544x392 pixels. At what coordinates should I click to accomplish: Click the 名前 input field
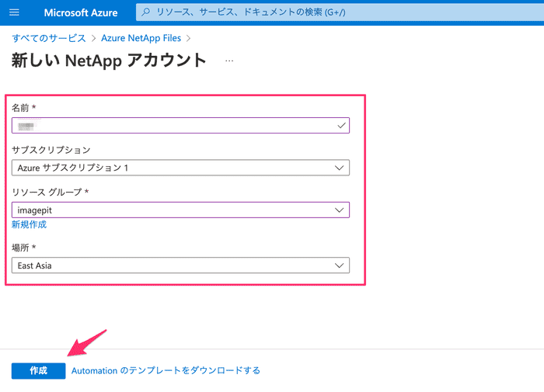(x=180, y=126)
